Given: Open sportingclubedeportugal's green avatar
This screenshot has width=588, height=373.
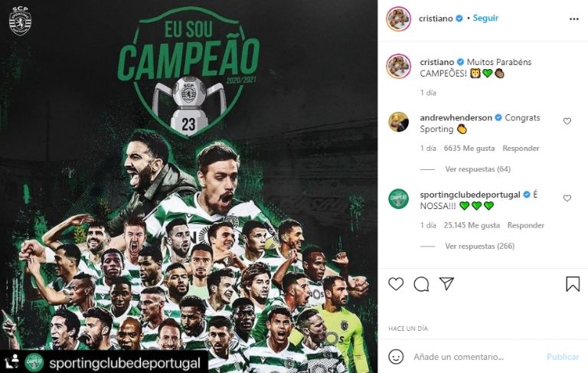Looking at the screenshot, I should pyautogui.click(x=398, y=198).
